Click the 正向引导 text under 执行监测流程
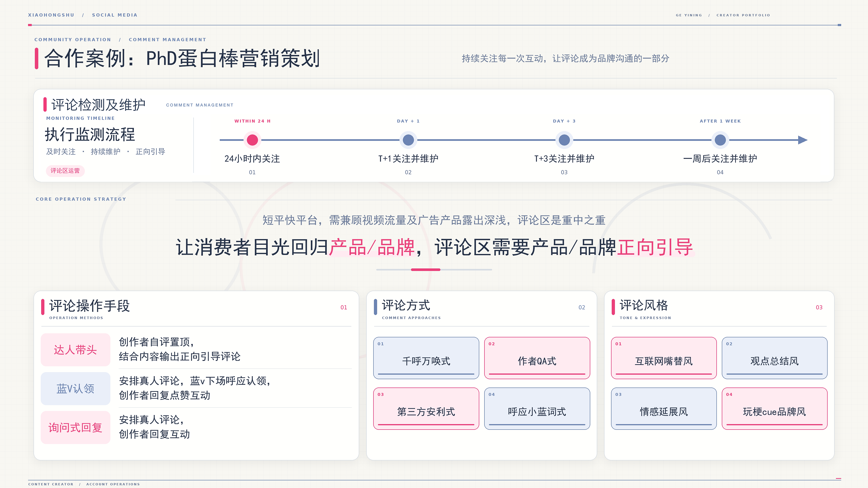The width and height of the screenshot is (868, 488). [150, 152]
